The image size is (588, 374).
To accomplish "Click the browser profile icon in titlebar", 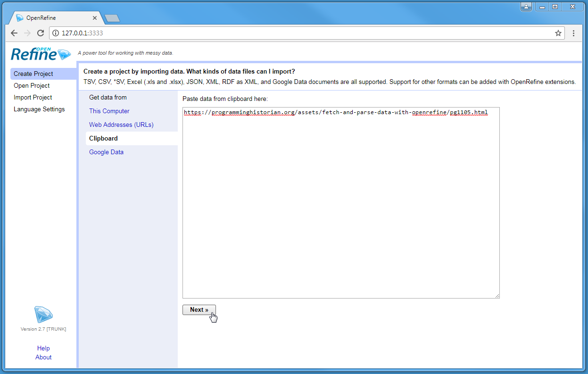I will tap(526, 7).
